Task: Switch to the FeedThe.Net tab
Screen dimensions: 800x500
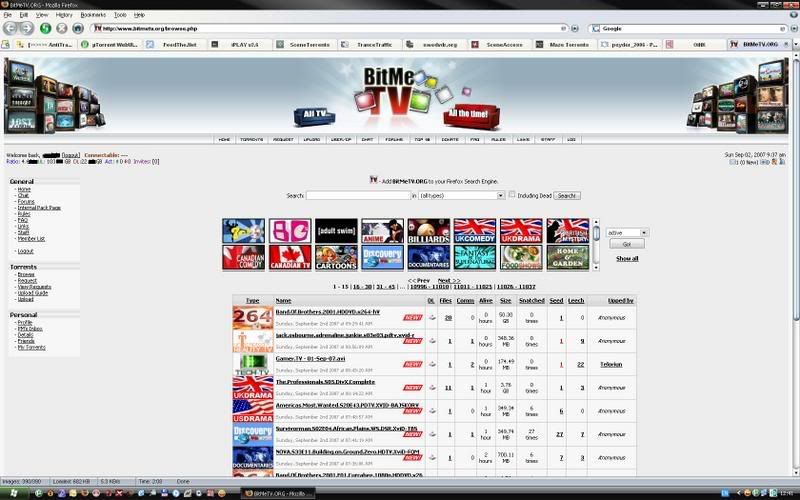Action: click(x=175, y=44)
